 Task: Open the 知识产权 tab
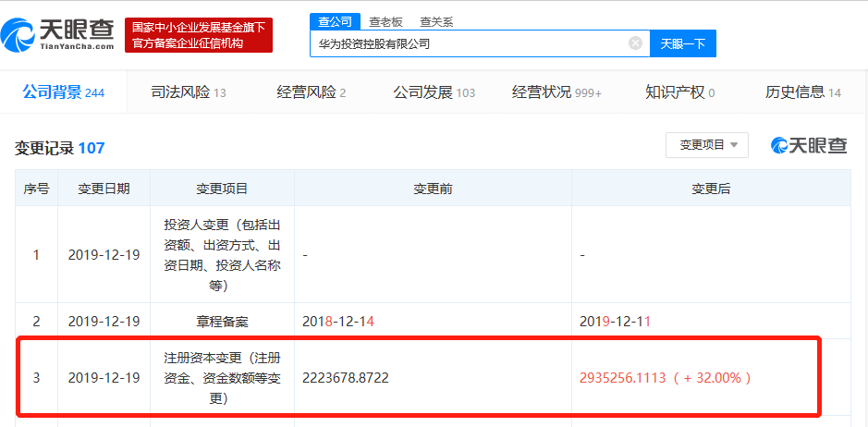679,92
